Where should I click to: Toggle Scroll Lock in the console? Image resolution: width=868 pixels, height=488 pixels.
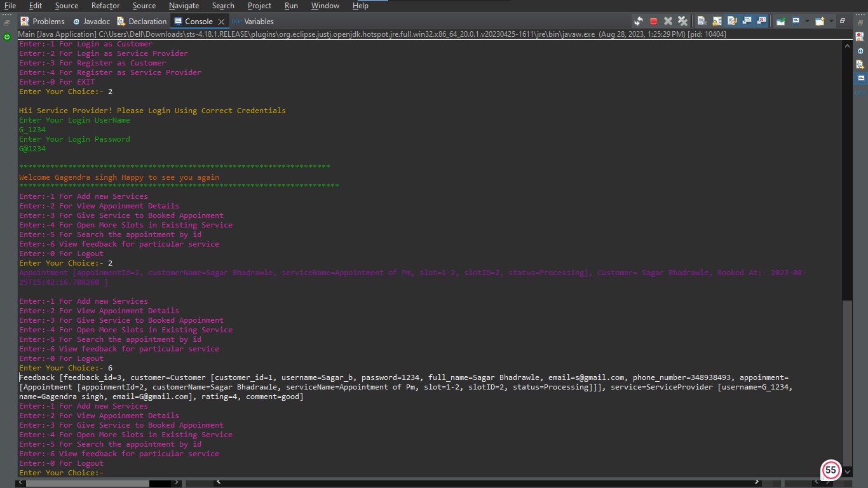(x=717, y=21)
